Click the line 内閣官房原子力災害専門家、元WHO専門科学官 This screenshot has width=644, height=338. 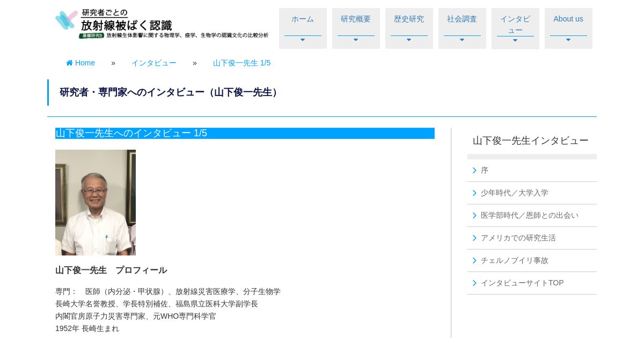(x=136, y=316)
